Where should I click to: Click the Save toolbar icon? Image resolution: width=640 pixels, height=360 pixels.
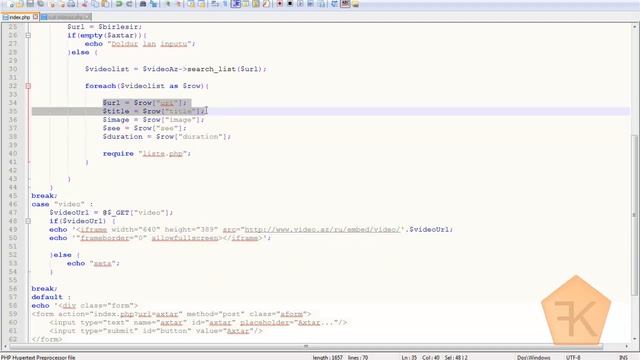[30, 4]
